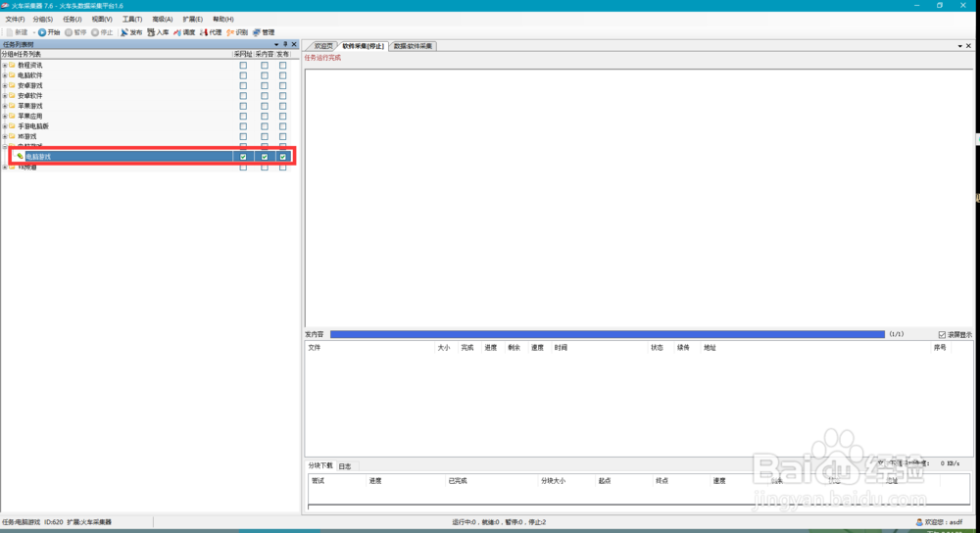Close the 任务列表树 task tree panel

click(x=294, y=44)
